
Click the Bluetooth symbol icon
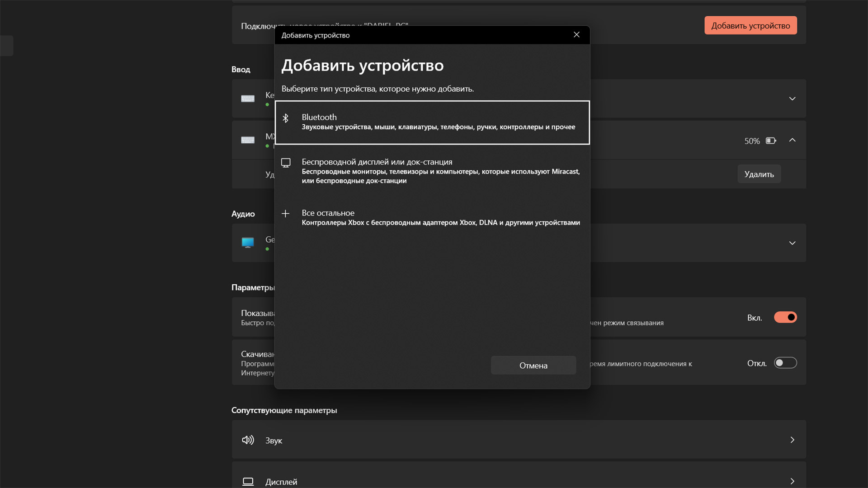click(285, 118)
